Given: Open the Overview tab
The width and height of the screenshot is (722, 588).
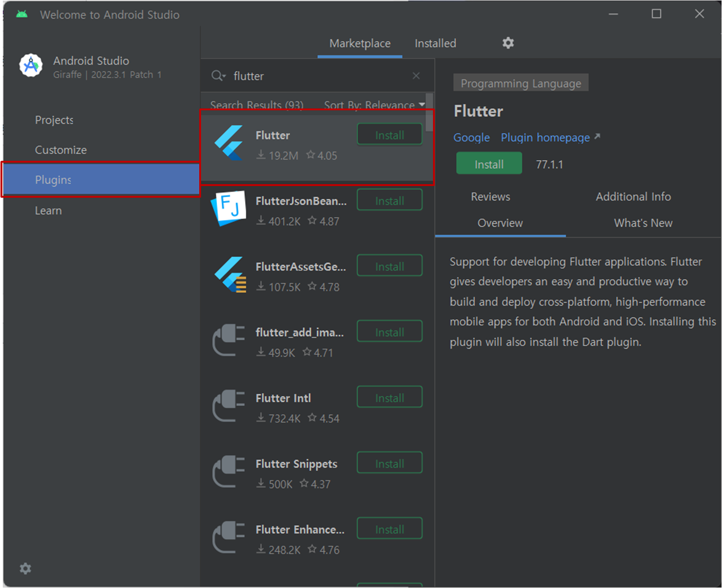Looking at the screenshot, I should 500,223.
